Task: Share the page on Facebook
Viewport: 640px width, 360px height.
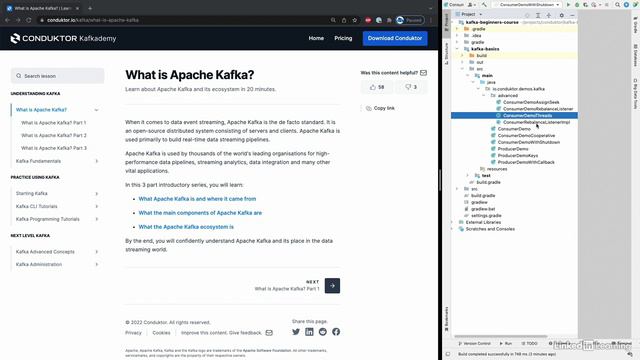Action: click(336, 332)
